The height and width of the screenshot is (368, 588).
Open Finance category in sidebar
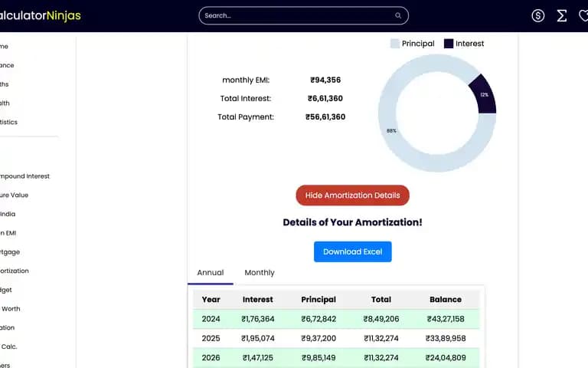click(x=7, y=65)
